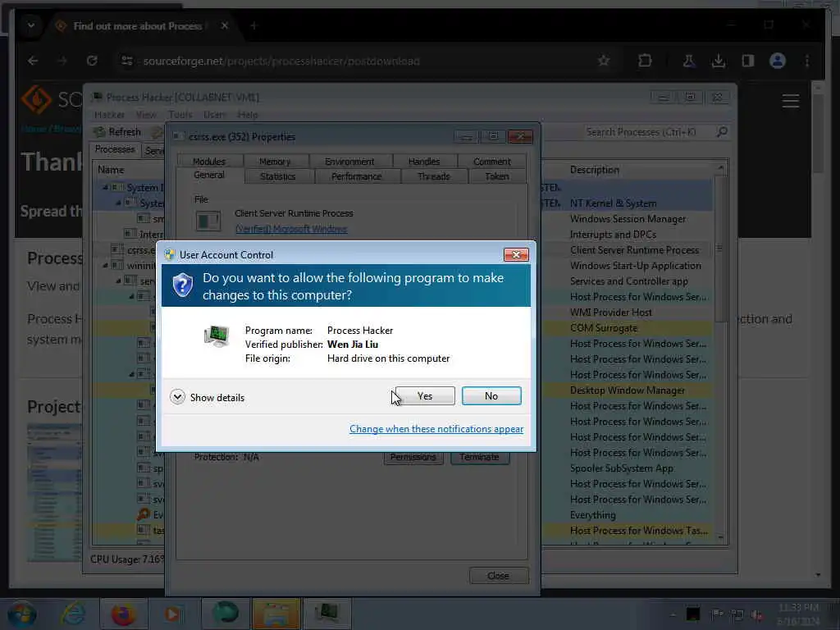Click the UAC shield question icon

coord(183,285)
